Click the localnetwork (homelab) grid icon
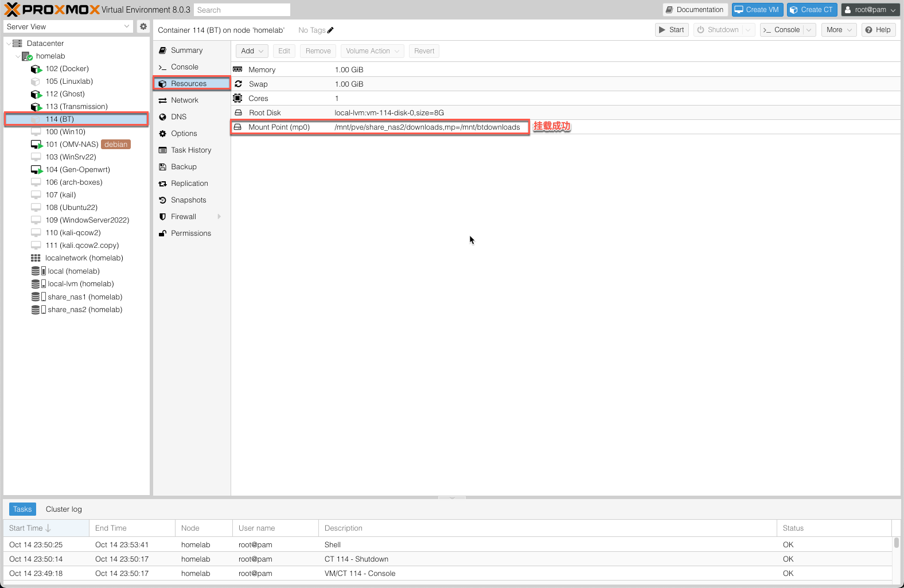 (x=36, y=258)
